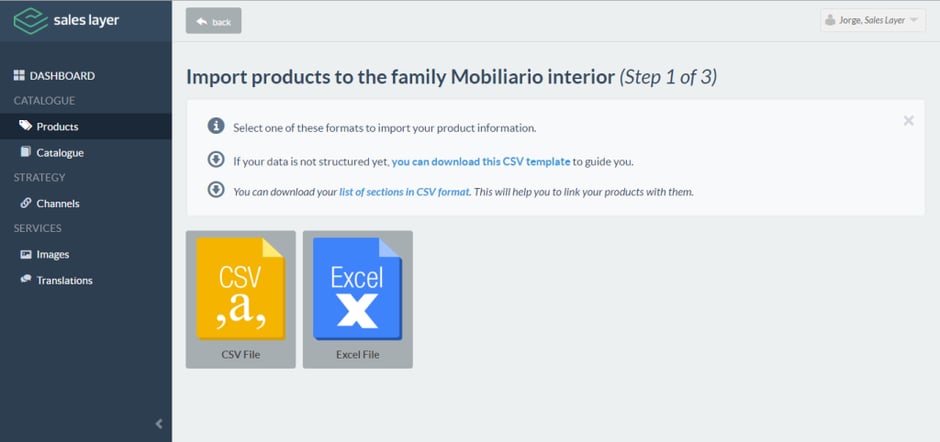The height and width of the screenshot is (442, 940).
Task: Collapse the sidebar with the chevron arrow
Action: coord(159,423)
